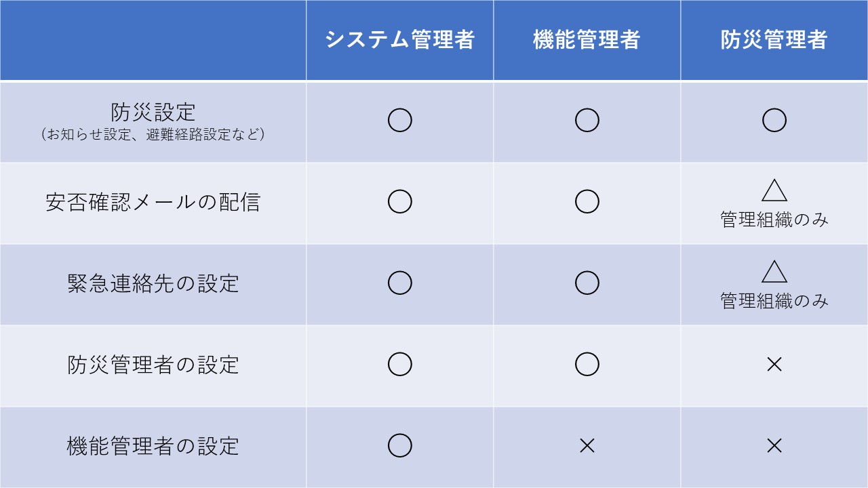868x488 pixels.
Task: Click the circle for 防災設定 under システム管理者
Action: pos(399,121)
